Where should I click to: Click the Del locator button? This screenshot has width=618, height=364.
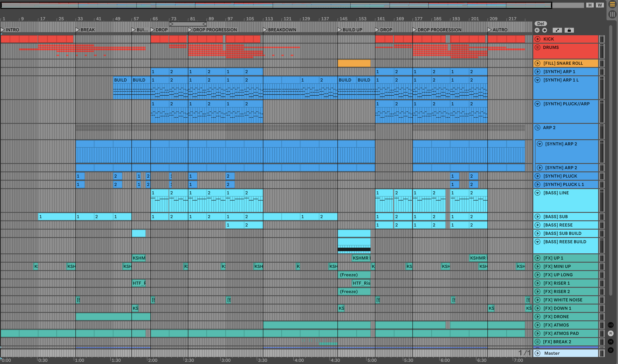(x=540, y=24)
